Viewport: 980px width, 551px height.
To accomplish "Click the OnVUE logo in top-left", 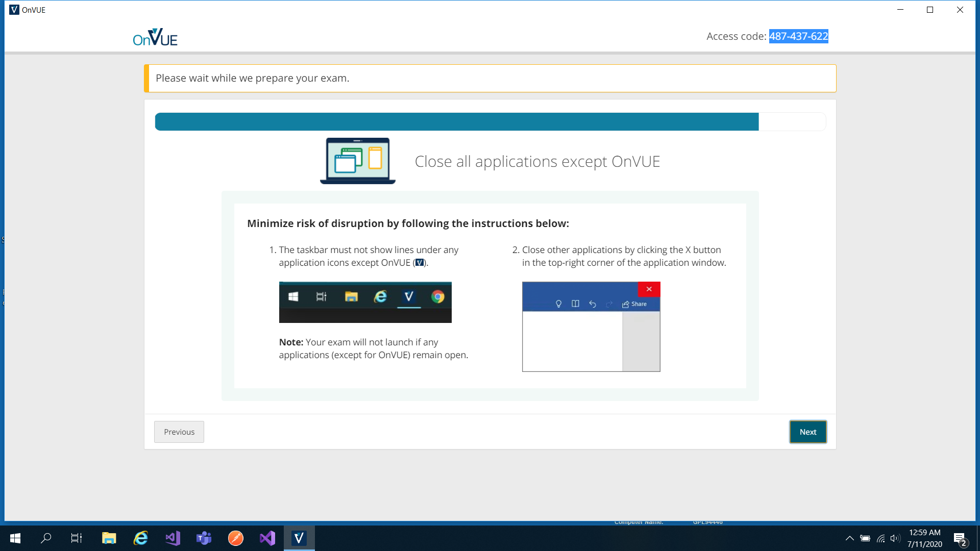I will [x=156, y=36].
